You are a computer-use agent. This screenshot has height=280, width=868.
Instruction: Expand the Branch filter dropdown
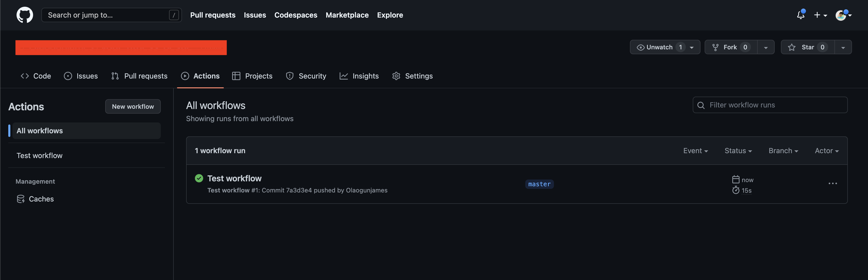tap(783, 151)
